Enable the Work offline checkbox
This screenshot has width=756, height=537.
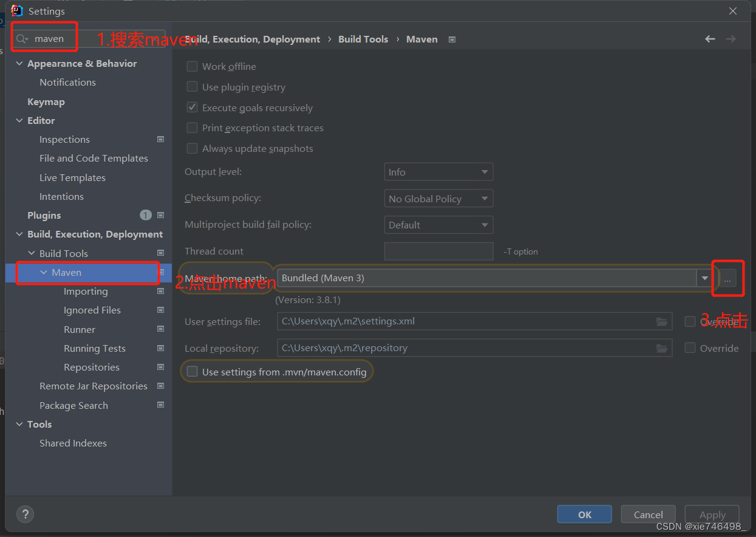click(x=192, y=66)
